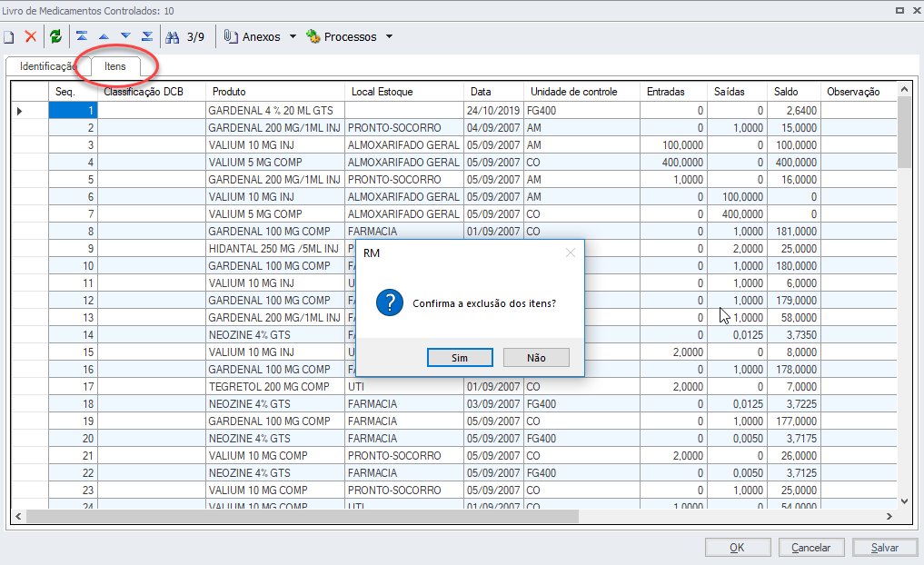Click product VALIUM 10 MG INJ in row 3
This screenshot has width=924, height=565.
tap(274, 145)
